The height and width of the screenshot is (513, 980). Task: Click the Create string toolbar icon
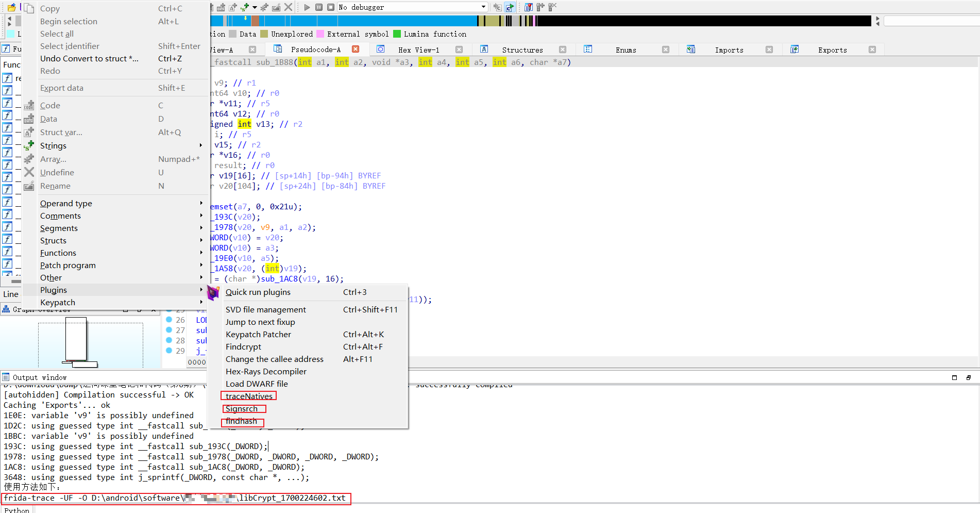[244, 7]
